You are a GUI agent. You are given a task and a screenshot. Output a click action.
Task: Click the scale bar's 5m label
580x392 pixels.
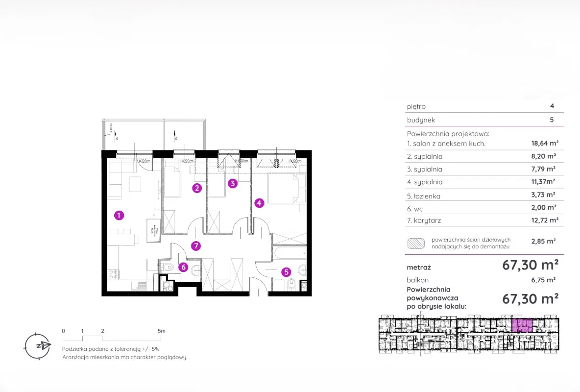click(x=162, y=331)
